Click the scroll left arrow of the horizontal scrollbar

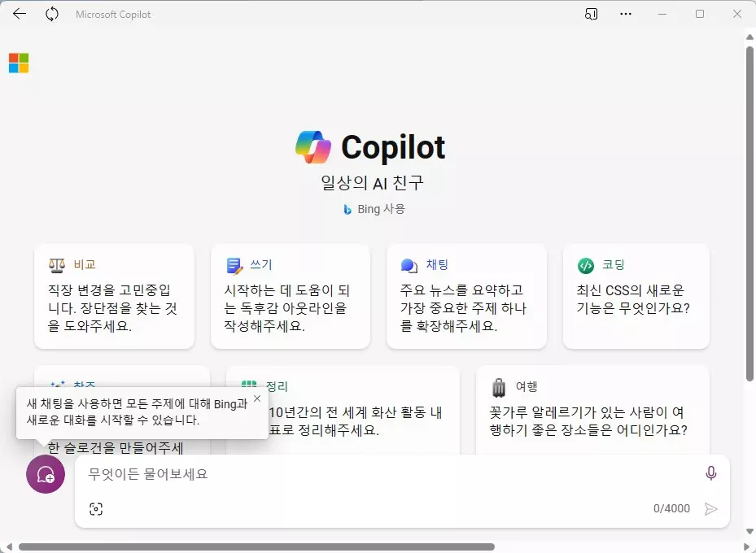click(9, 546)
